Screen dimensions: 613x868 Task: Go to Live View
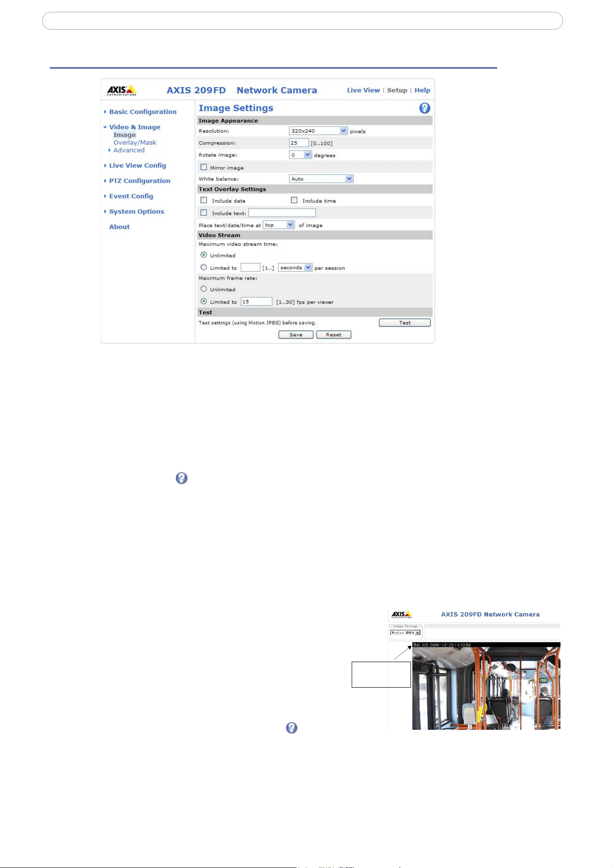click(x=363, y=90)
